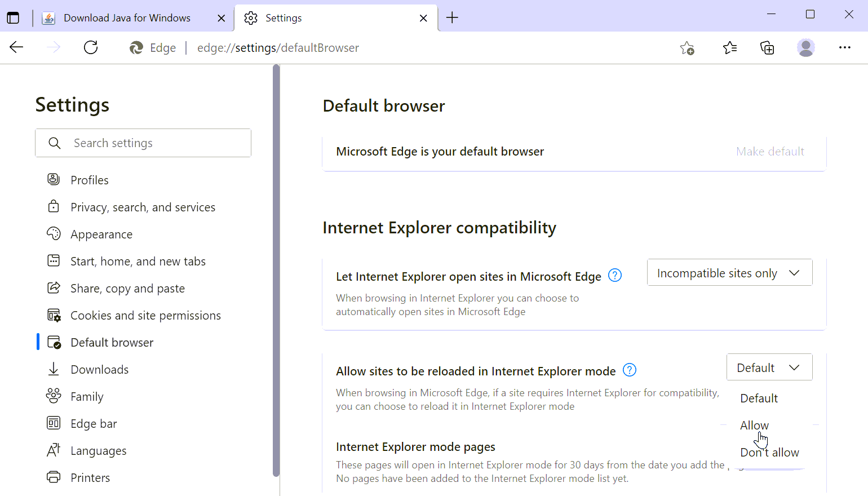
Task: Choose Default option in dropdown list
Action: coord(759,398)
